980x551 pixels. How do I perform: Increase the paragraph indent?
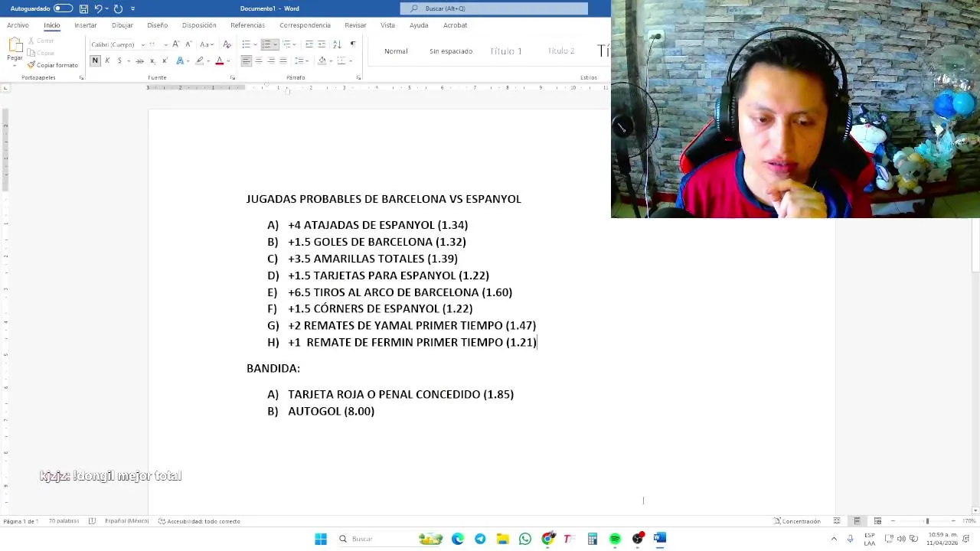coord(322,44)
